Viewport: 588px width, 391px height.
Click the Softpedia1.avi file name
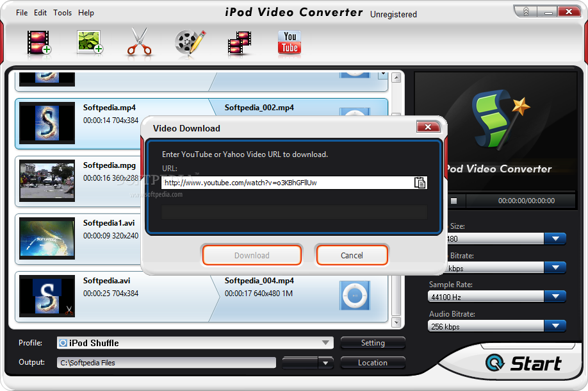tap(109, 223)
